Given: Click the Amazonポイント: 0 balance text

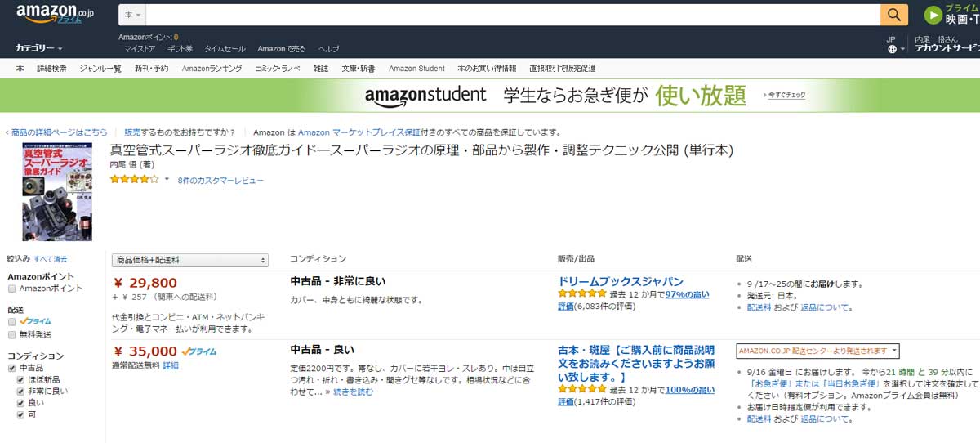Looking at the screenshot, I should tap(148, 37).
